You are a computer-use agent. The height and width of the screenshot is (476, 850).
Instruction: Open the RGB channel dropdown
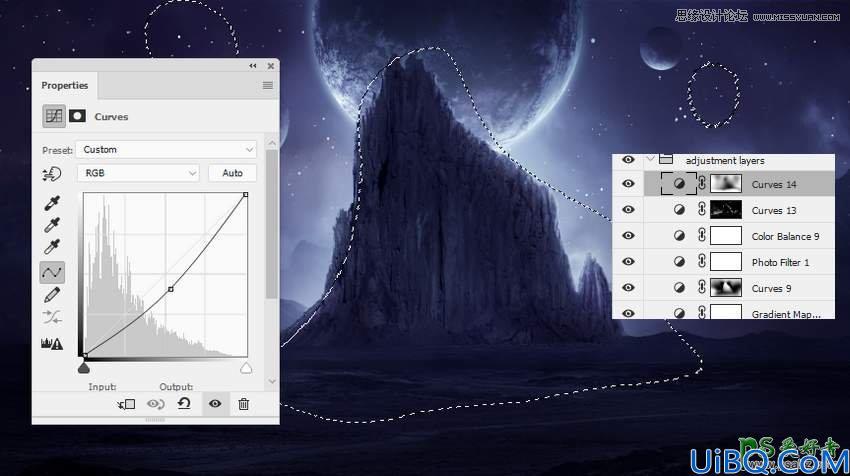click(138, 173)
